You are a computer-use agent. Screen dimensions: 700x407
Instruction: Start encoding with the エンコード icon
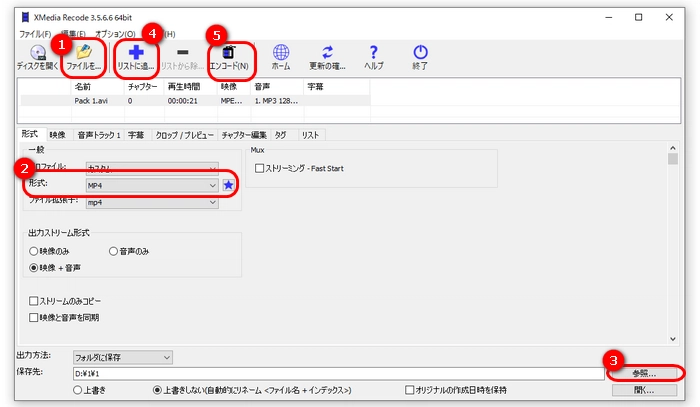click(229, 55)
